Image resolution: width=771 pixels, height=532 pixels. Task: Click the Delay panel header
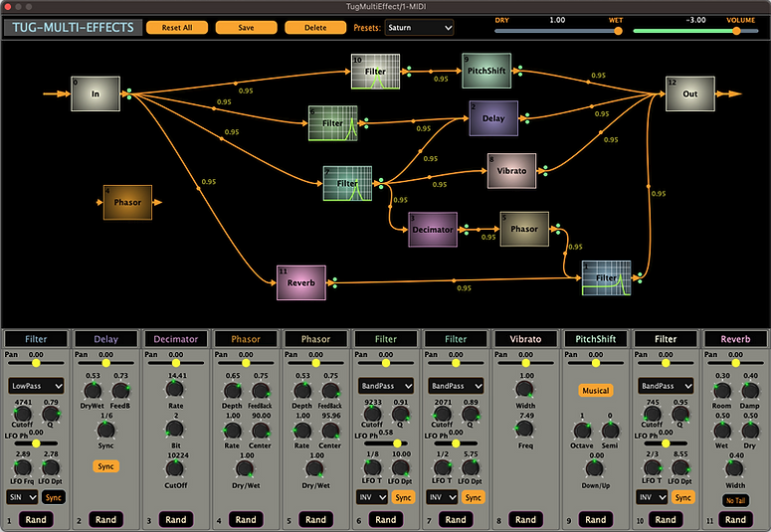coord(105,339)
